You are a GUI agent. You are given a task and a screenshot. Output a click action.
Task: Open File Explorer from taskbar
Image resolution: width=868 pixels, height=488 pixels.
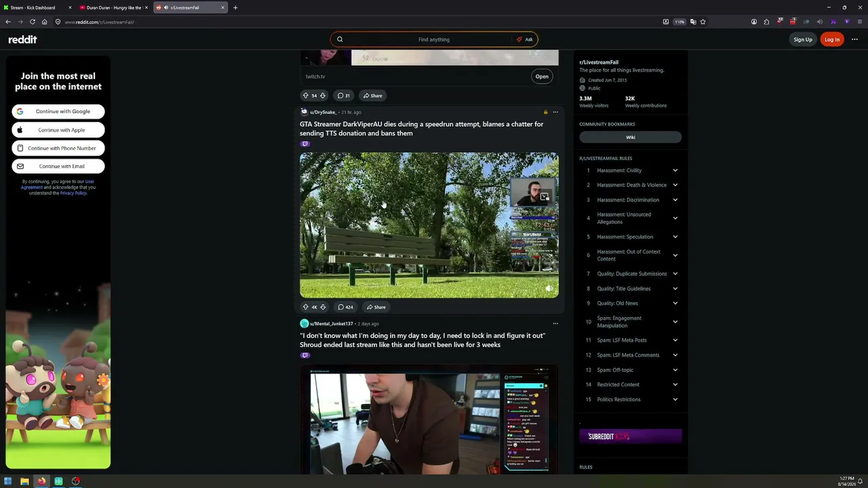25,481
